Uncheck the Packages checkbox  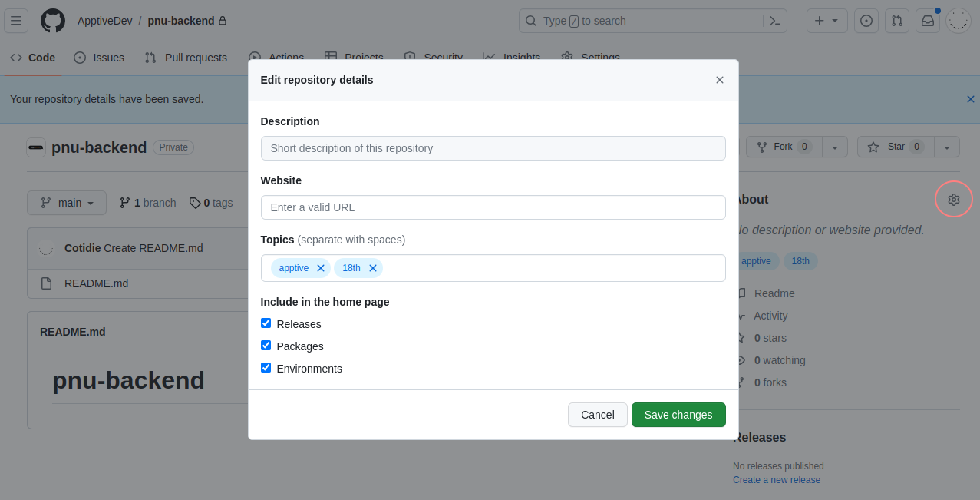[x=266, y=346]
